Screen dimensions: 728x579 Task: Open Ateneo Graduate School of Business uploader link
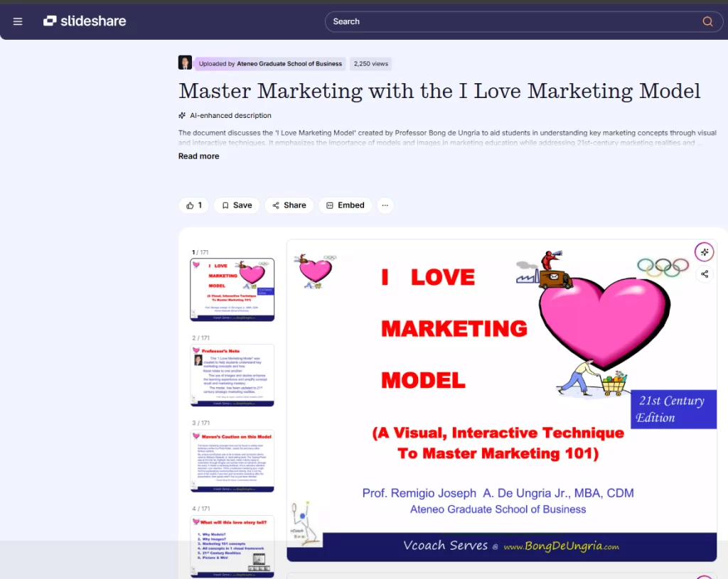(x=289, y=64)
